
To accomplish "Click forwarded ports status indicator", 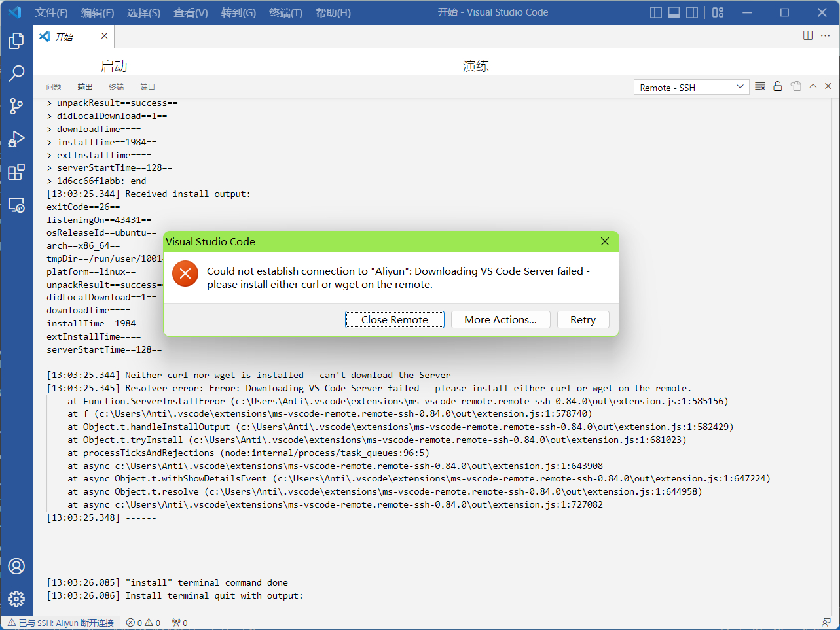I will pyautogui.click(x=179, y=623).
